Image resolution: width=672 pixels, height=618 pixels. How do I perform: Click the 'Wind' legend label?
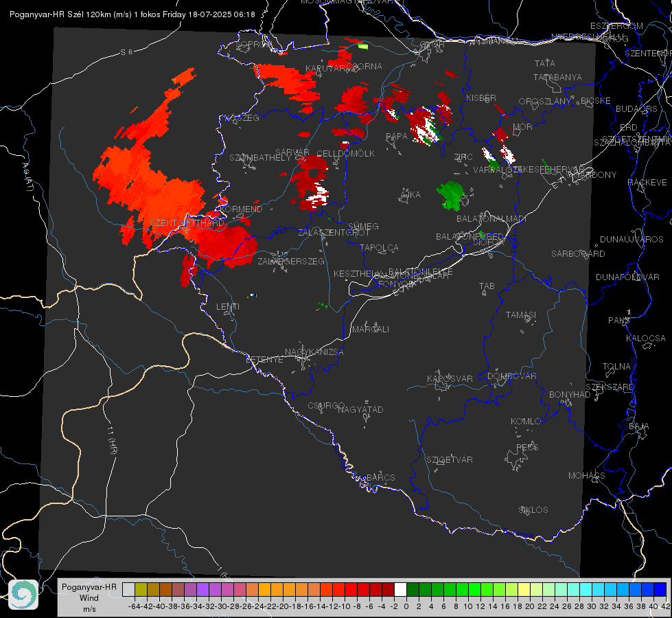(x=89, y=597)
